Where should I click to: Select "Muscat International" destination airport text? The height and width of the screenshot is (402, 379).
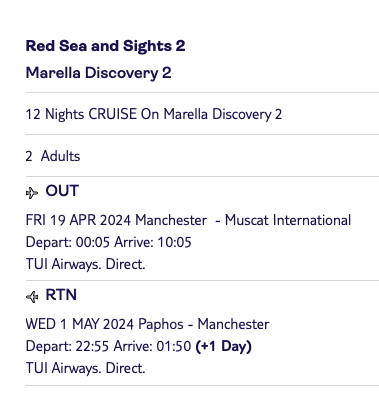[x=288, y=220]
